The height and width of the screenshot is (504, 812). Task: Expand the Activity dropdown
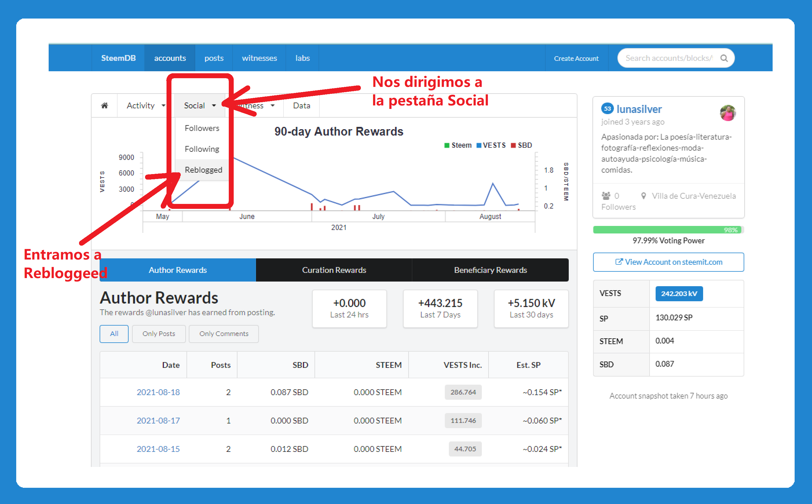(x=146, y=106)
